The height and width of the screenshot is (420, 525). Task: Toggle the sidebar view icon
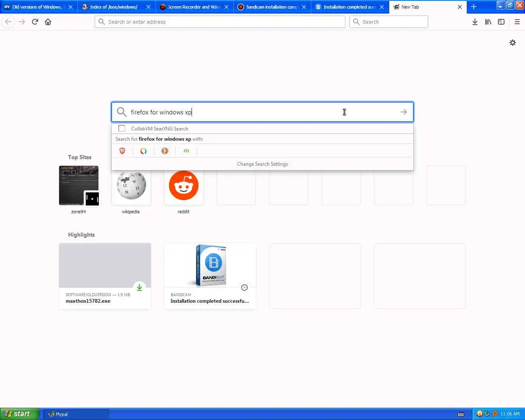(501, 22)
